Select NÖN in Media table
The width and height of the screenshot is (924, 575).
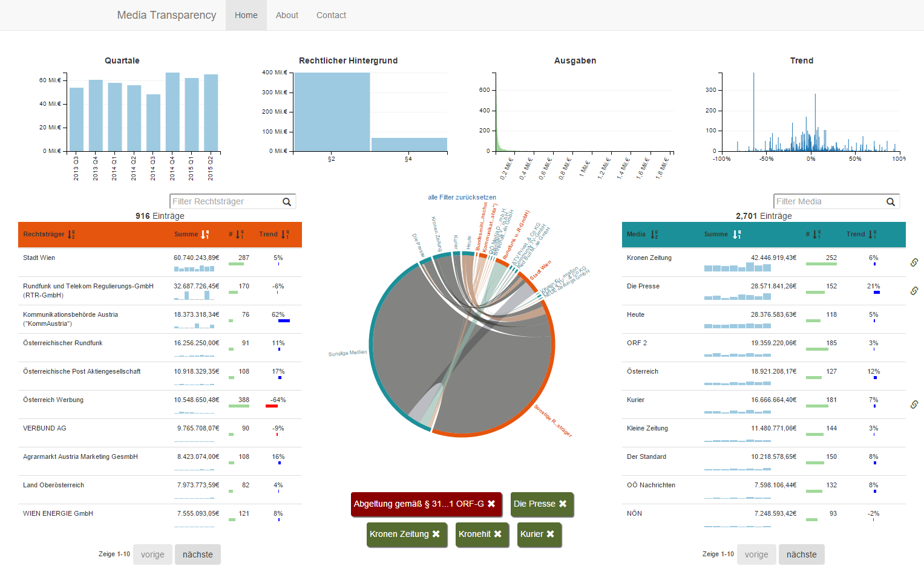point(764,518)
